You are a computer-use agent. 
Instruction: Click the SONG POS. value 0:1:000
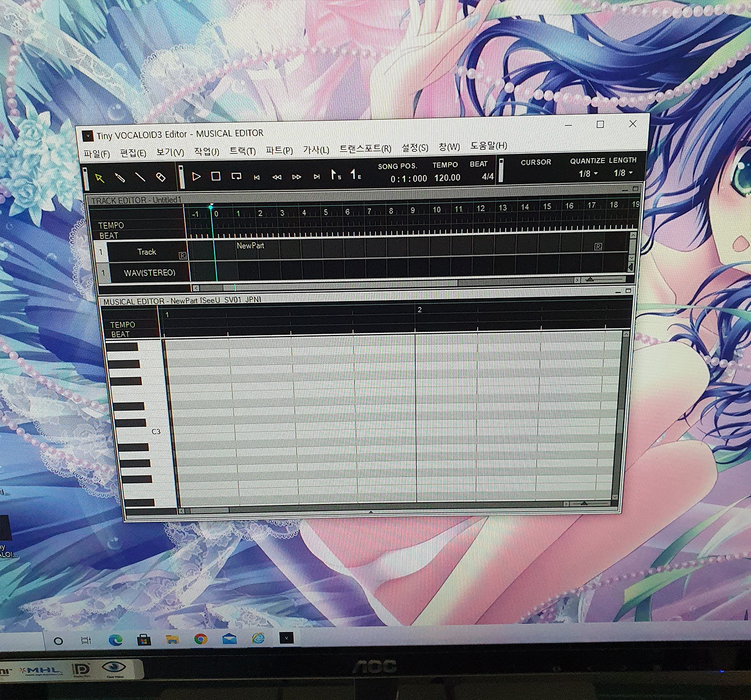409,178
